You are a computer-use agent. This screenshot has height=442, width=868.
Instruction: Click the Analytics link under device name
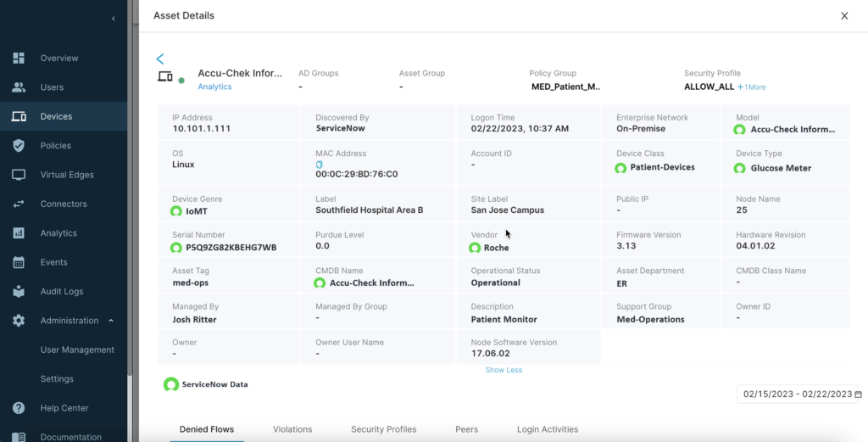tap(214, 87)
